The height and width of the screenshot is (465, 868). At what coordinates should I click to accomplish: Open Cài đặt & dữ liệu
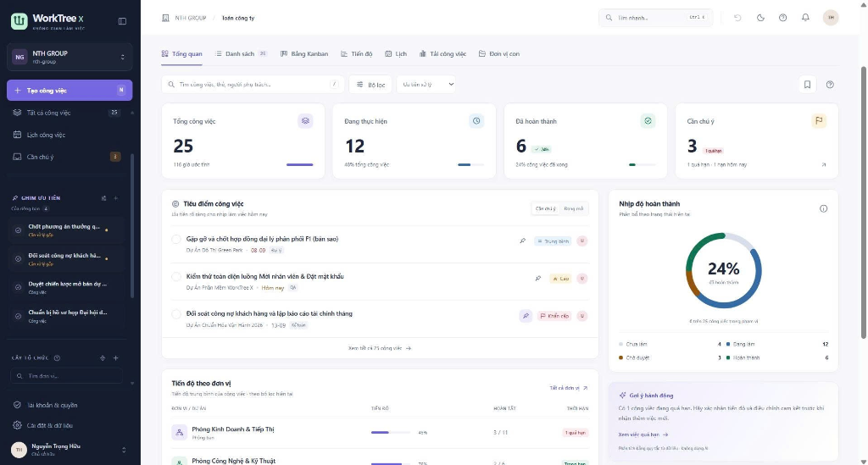click(x=66, y=426)
